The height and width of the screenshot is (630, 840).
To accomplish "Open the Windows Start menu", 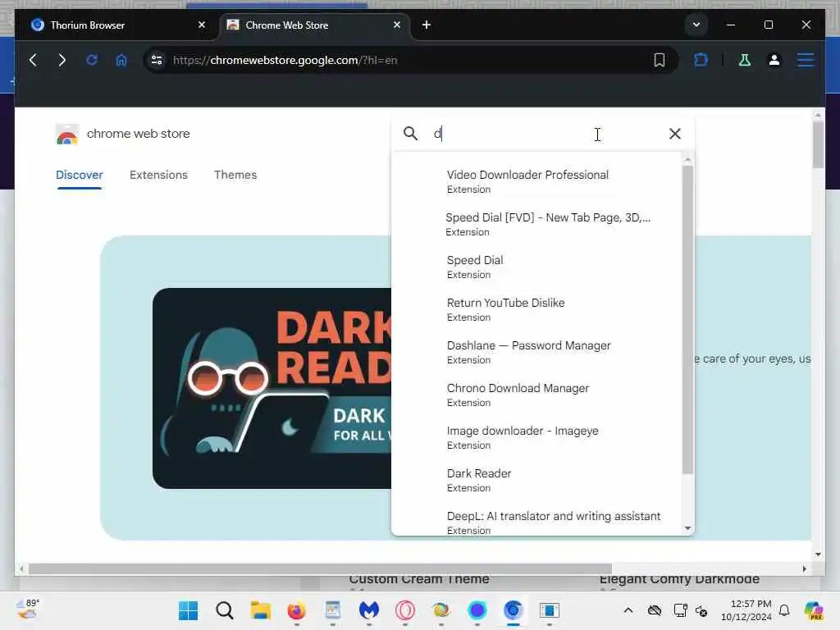I will (x=188, y=610).
